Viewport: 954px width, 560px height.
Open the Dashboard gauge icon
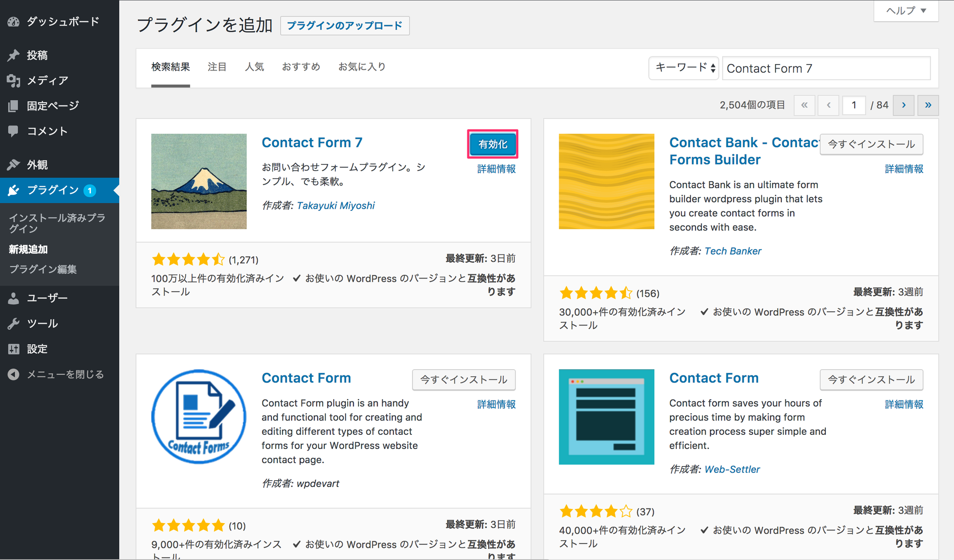pos(14,22)
